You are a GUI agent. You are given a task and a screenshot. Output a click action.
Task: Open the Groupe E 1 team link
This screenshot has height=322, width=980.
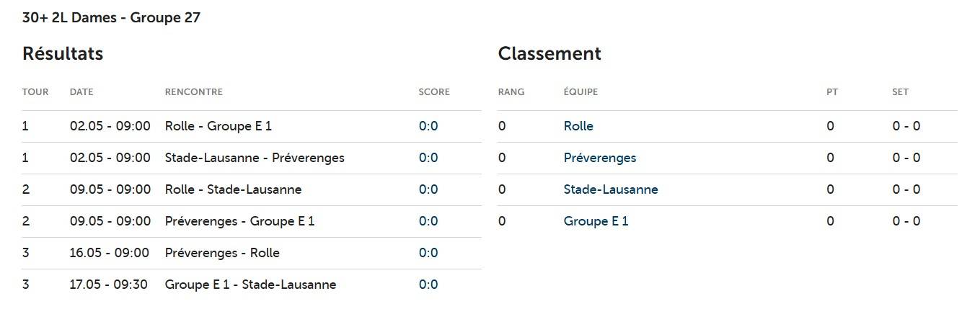click(x=596, y=221)
